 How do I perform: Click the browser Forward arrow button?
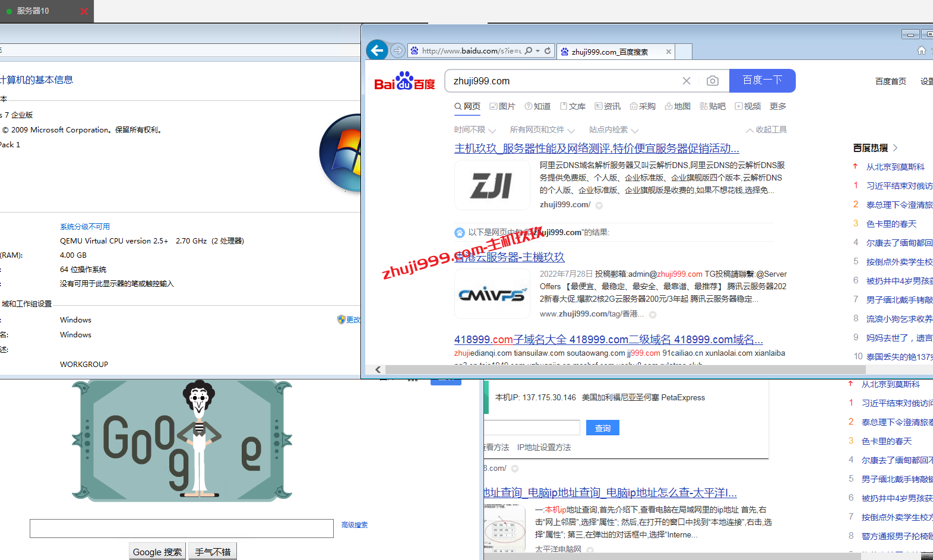point(398,50)
